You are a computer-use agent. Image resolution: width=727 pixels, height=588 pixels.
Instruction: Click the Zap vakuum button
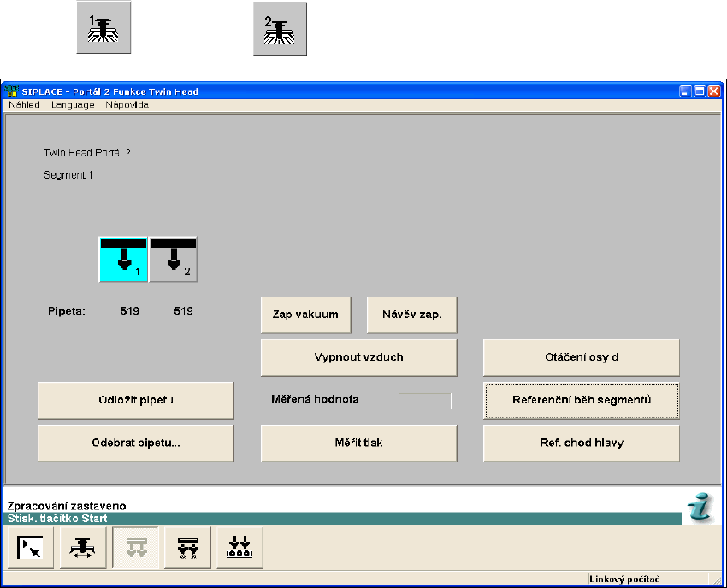[x=306, y=315]
